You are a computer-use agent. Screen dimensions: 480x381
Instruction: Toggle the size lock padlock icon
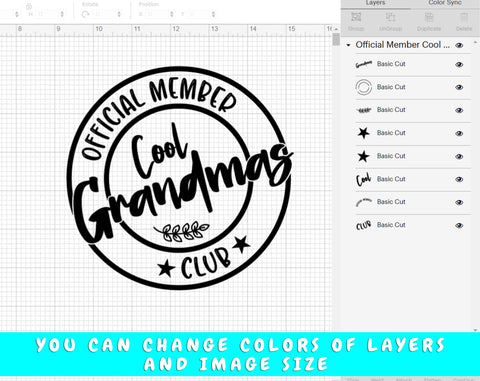[29, 6]
